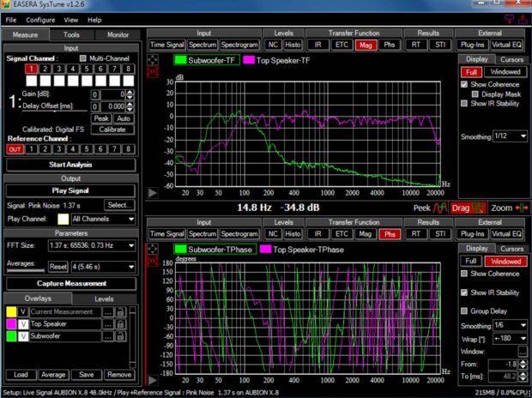Open lower Smoothing 1/6 dropdown
This screenshot has height=398, width=532.
click(x=510, y=325)
